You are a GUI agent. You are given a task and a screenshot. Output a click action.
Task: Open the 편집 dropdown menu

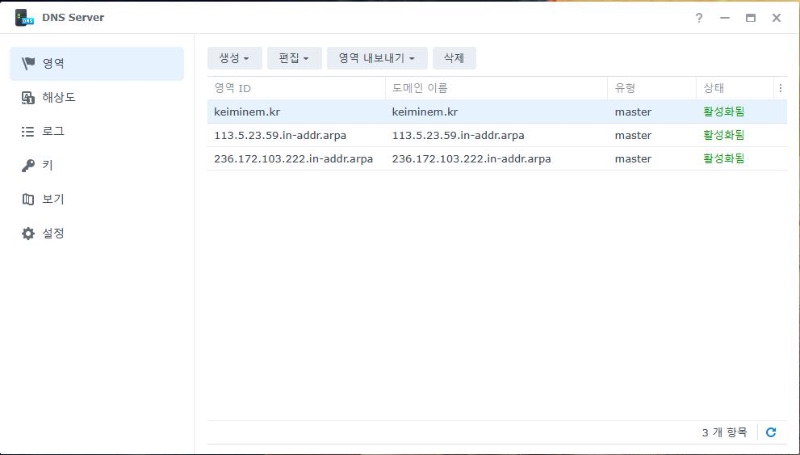294,58
